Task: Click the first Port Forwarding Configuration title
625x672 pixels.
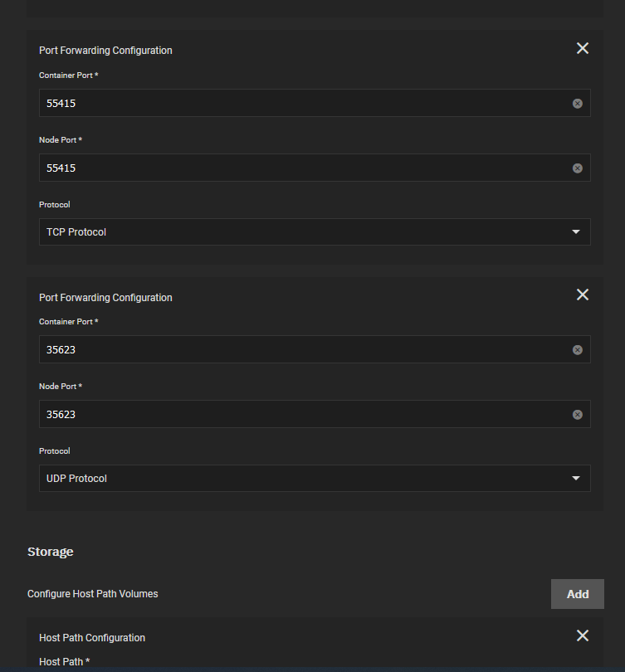Action: tap(105, 51)
